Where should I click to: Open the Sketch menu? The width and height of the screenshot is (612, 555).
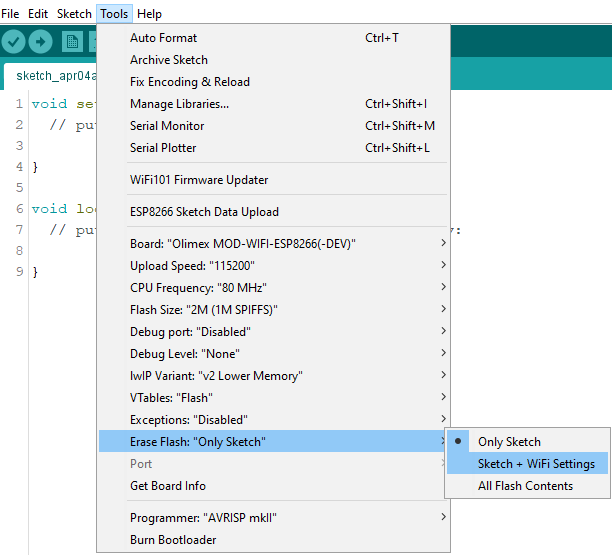tap(74, 14)
